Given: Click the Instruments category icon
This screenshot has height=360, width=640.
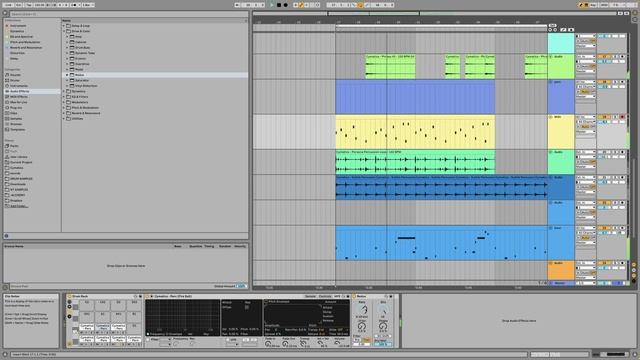Looking at the screenshot, I should tap(7, 86).
